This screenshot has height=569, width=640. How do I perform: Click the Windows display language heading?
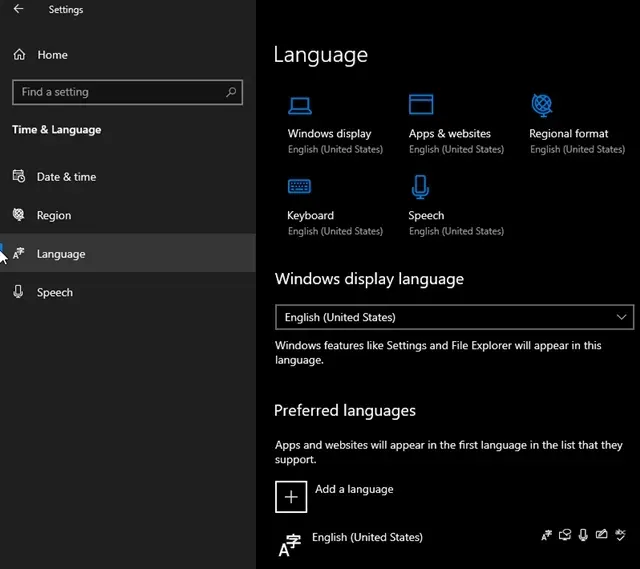tap(369, 279)
